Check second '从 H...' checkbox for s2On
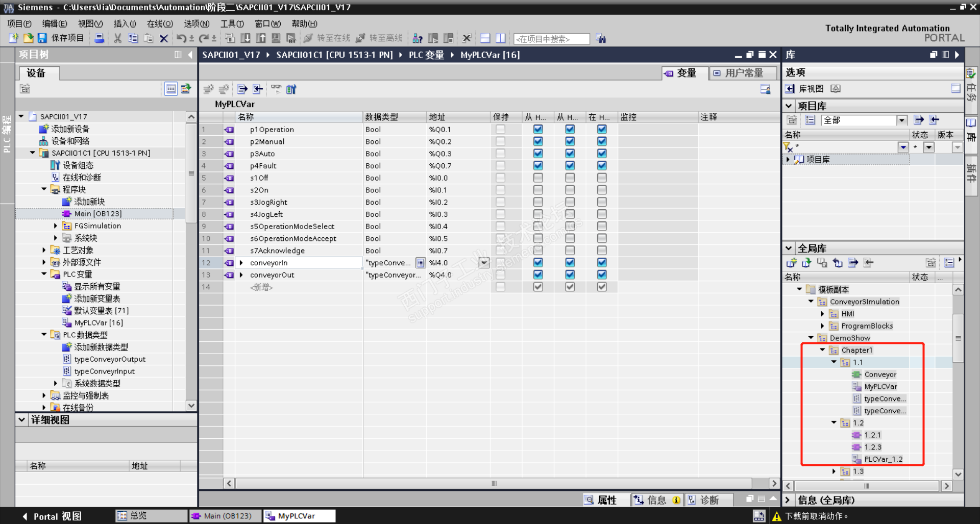Screen dimensions: 980x524 click(570, 190)
